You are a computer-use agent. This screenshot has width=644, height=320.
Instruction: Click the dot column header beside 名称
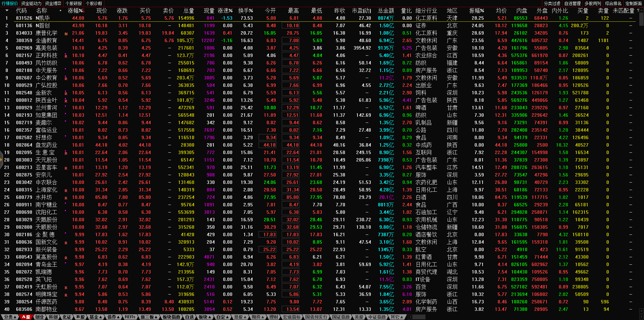click(60, 11)
